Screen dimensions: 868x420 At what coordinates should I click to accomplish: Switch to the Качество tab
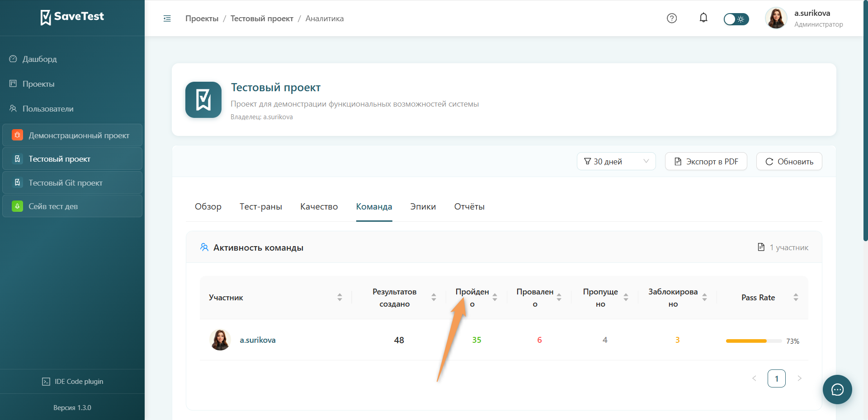(319, 206)
